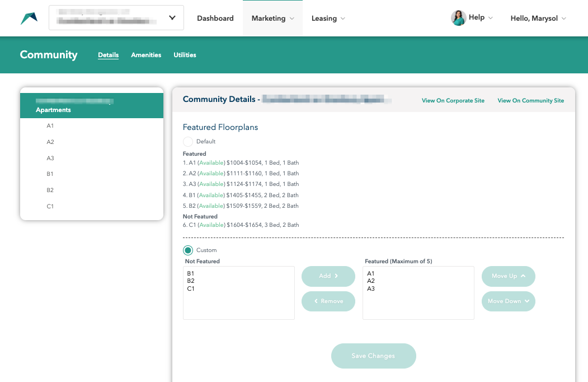Viewport: 588px width, 382px height.
Task: Expand the Leasing menu
Action: point(328,18)
